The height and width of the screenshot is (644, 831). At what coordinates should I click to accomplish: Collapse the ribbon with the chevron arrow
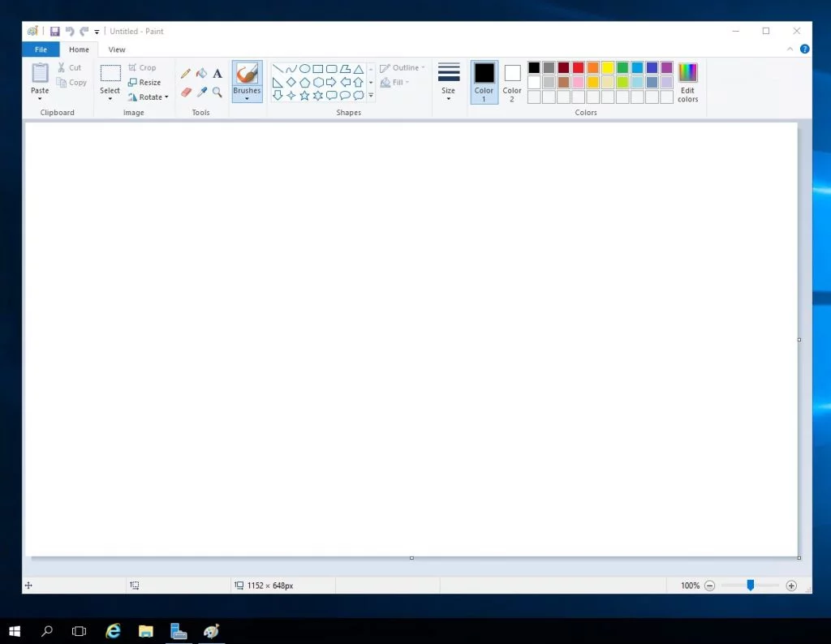(x=790, y=49)
